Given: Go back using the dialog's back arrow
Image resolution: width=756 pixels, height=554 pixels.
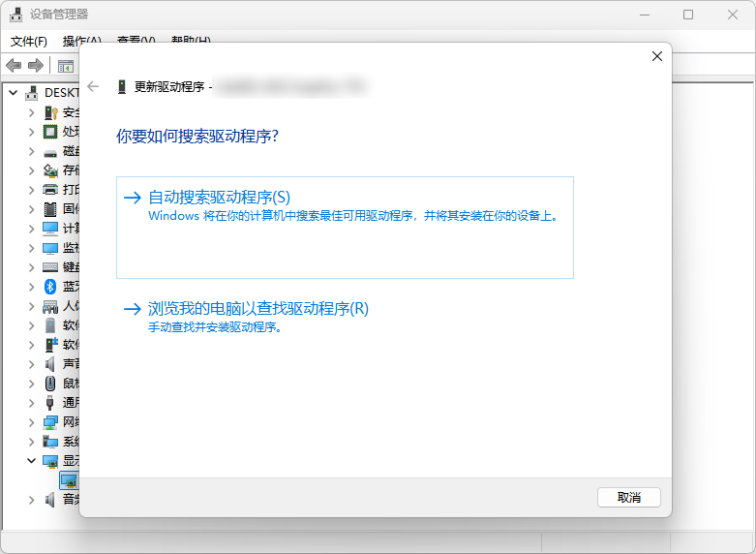Looking at the screenshot, I should 93,86.
